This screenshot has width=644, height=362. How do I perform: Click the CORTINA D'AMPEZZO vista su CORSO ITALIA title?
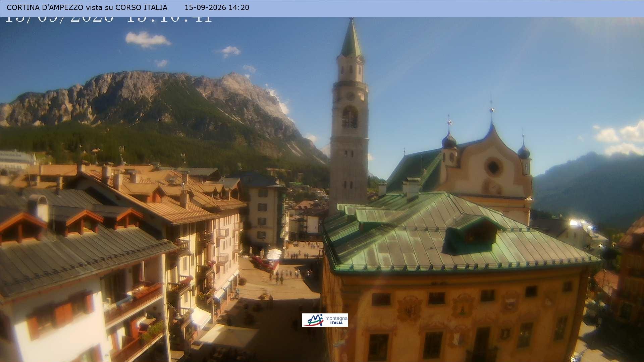click(x=87, y=7)
